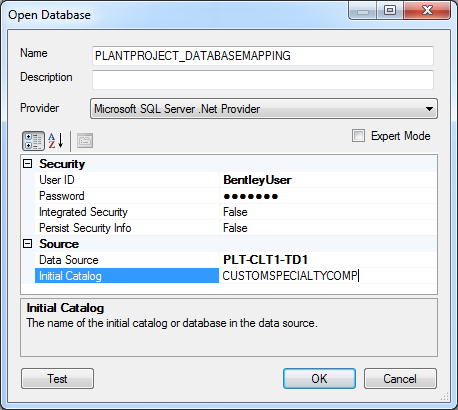
Task: Collapse the Source category
Action: [28, 244]
